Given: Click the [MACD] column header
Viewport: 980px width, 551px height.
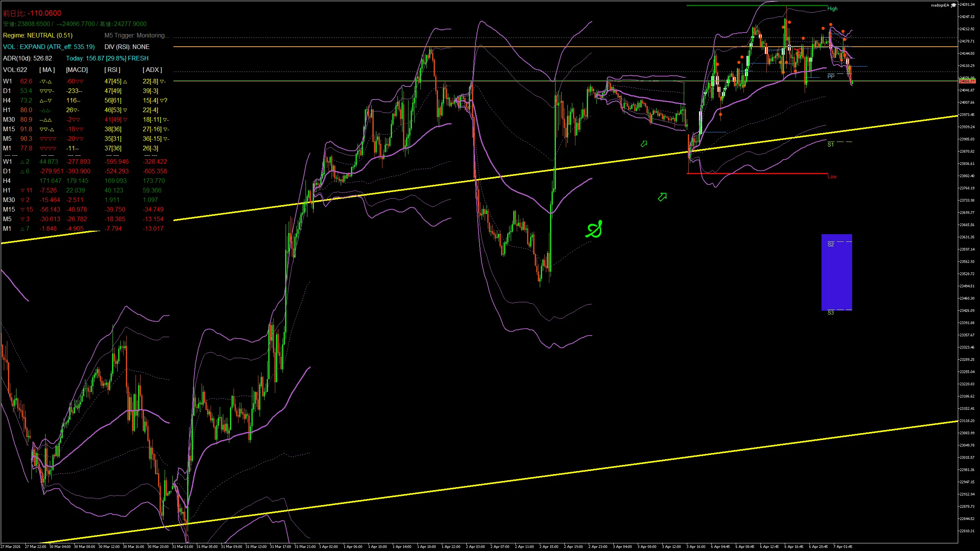Looking at the screenshot, I should [x=77, y=70].
